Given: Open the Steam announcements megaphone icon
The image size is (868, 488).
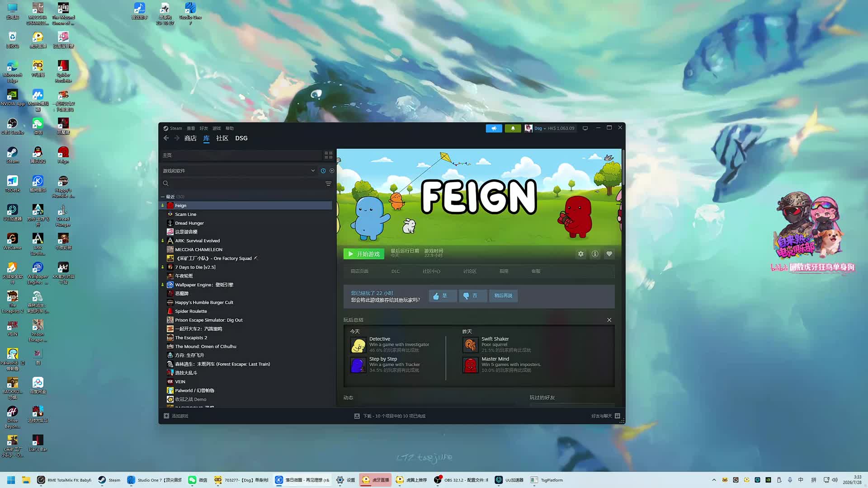Looking at the screenshot, I should [494, 128].
